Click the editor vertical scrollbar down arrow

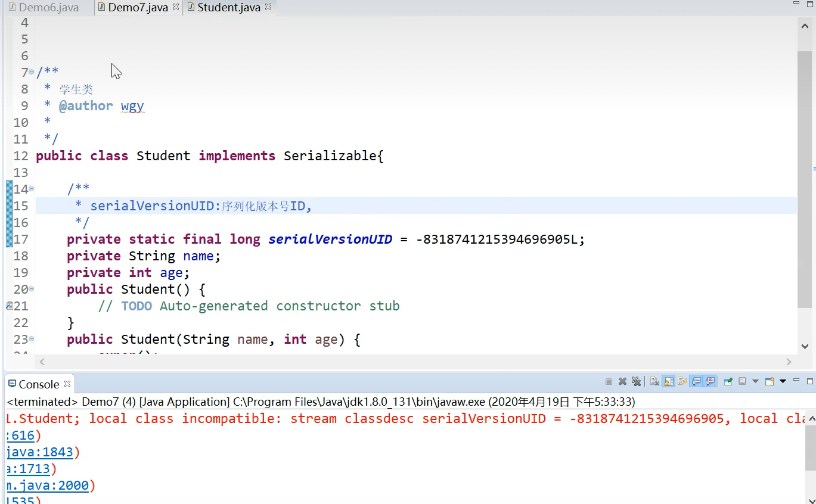805,346
